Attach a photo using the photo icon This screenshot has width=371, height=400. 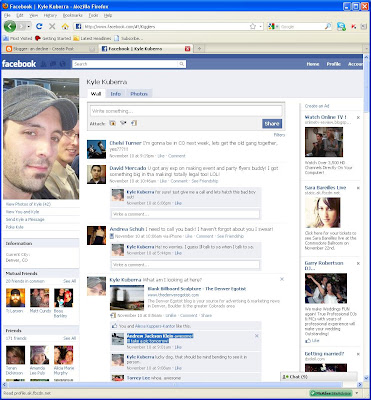coord(113,123)
